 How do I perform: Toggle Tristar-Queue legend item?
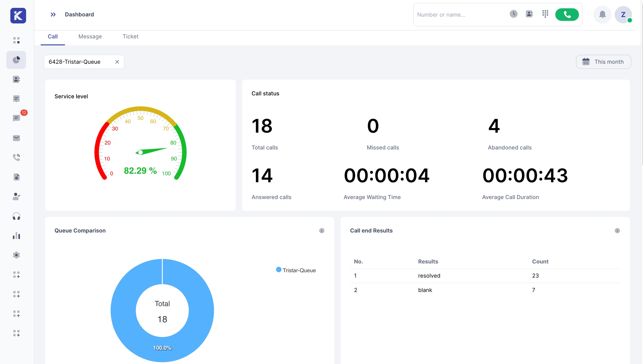(x=296, y=270)
